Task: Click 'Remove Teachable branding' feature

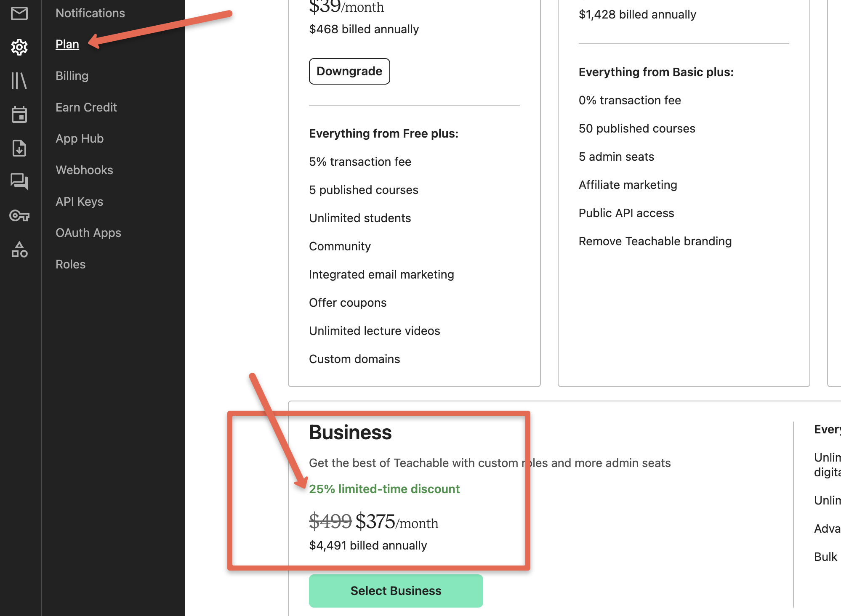Action: coord(655,241)
